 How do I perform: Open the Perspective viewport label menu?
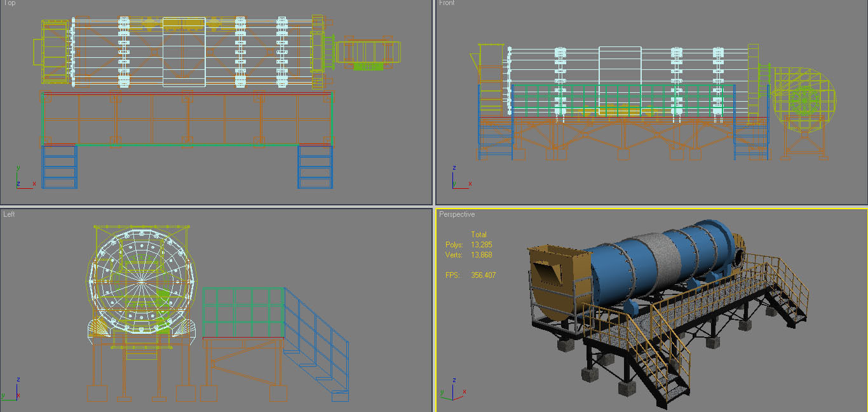(457, 215)
